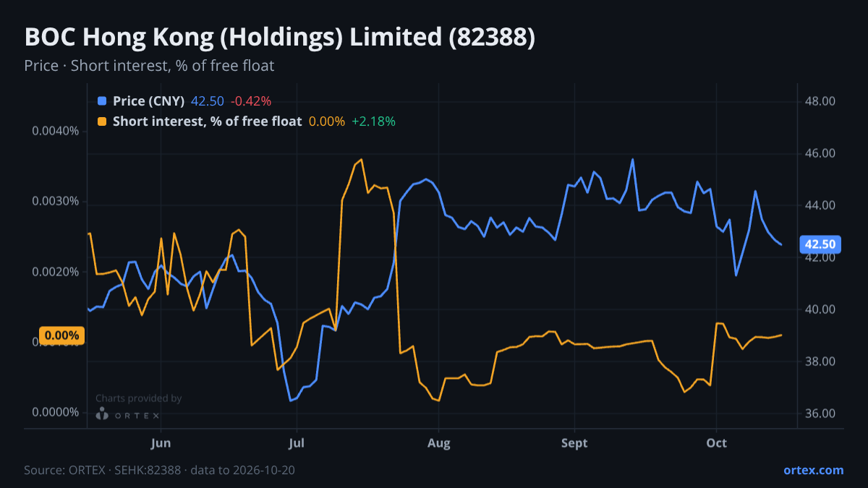This screenshot has height=488, width=868.
Task: Click the -0.42% price change value
Action: (x=251, y=101)
